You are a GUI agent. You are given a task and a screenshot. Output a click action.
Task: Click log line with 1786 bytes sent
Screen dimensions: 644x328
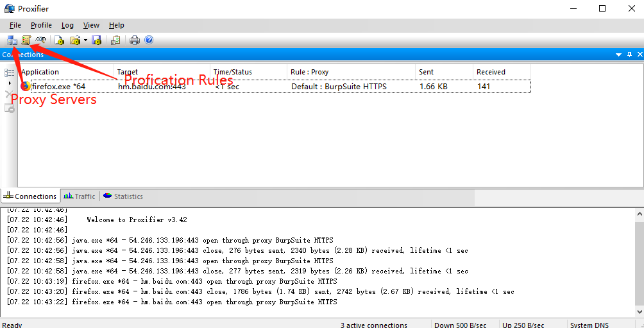pos(260,291)
